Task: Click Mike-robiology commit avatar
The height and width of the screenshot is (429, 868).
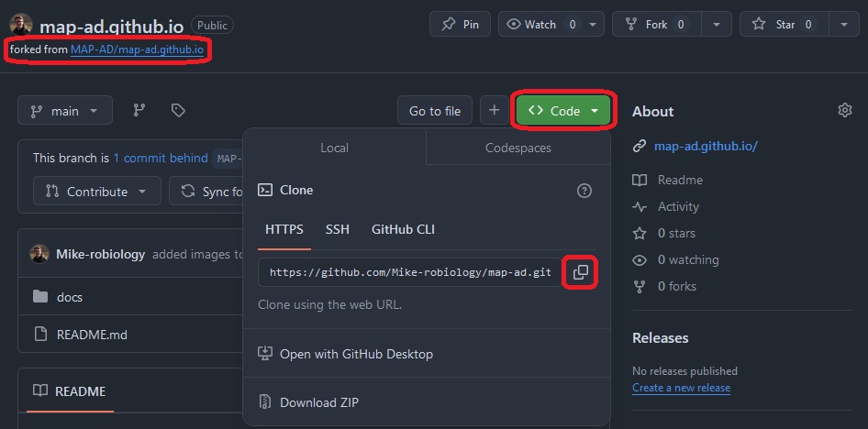Action: click(x=39, y=254)
